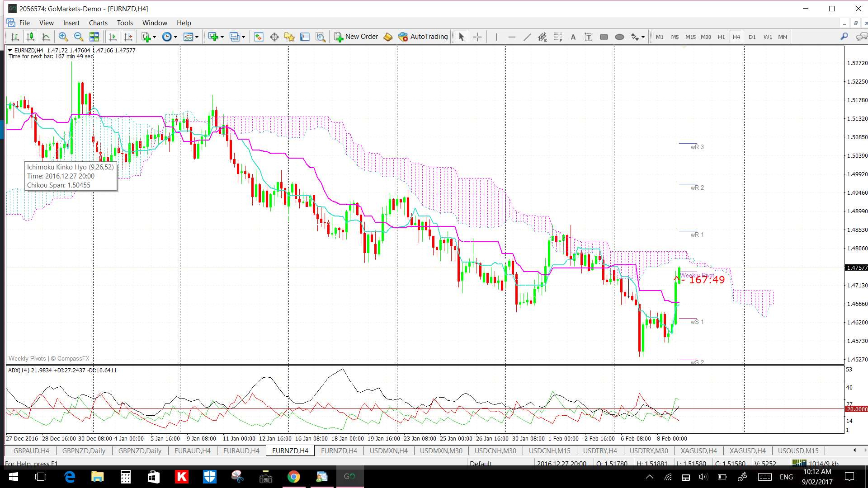The width and height of the screenshot is (868, 488).
Task: Select the text 'A' drawing tool
Action: 573,37
